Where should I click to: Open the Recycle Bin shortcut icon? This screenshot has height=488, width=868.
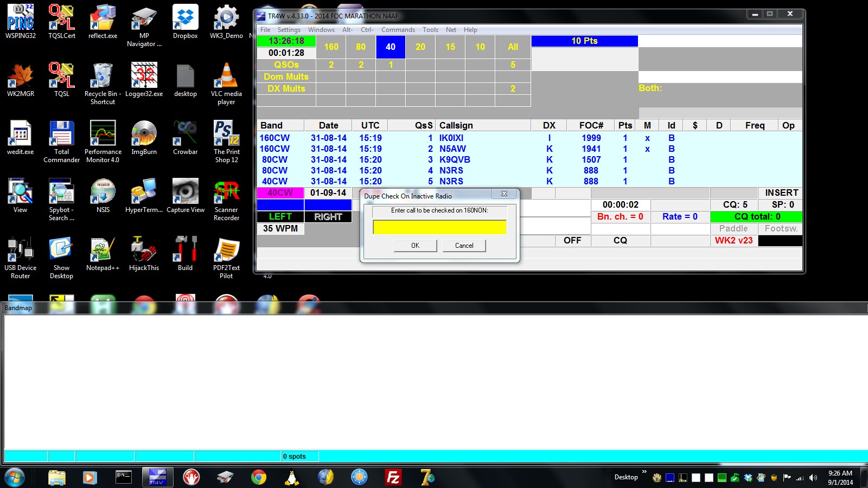coord(103,84)
